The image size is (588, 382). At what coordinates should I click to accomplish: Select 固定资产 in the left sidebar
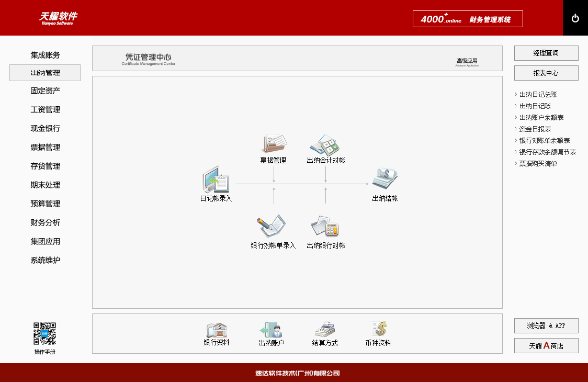tap(45, 91)
